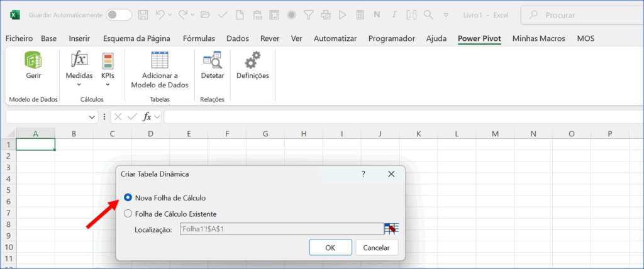Image resolution: width=644 pixels, height=269 pixels.
Task: Switch to the Fórmulas ribbon tab
Action: click(198, 38)
